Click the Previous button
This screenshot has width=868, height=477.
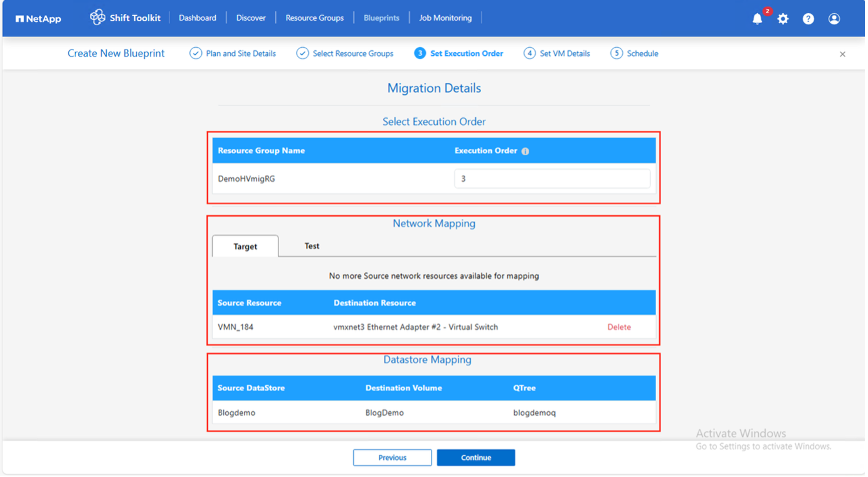[x=392, y=458]
